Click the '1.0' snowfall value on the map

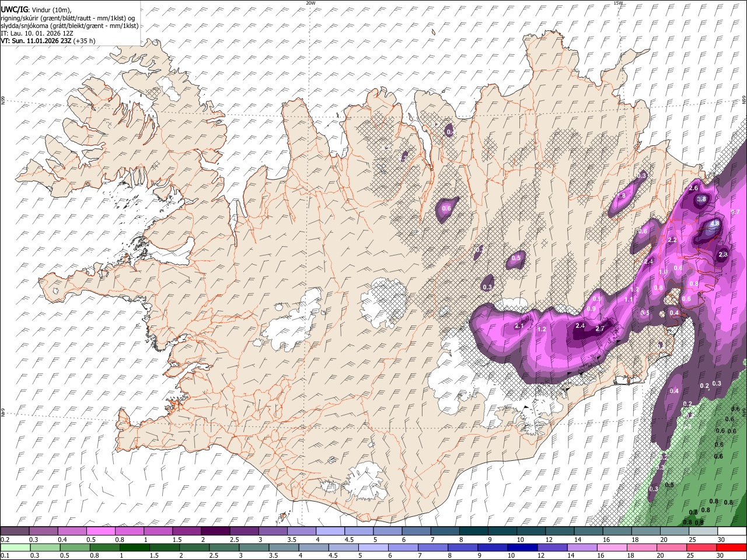click(x=662, y=272)
